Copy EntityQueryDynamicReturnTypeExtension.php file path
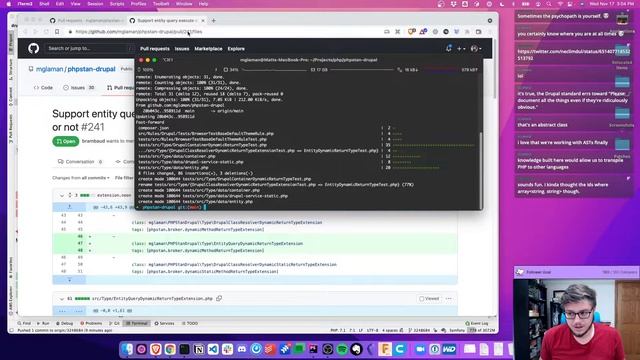The height and width of the screenshot is (360, 640). [219, 298]
